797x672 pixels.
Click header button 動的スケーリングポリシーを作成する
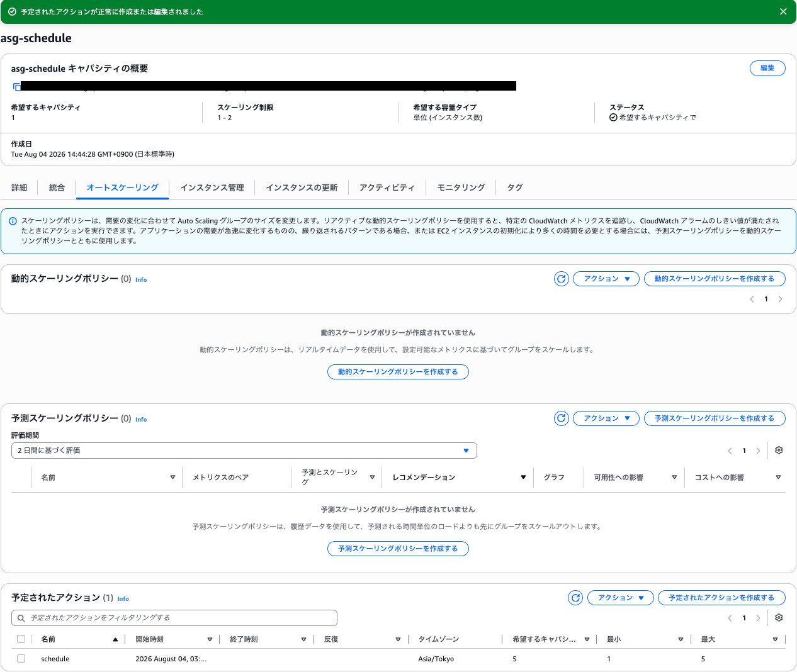715,279
